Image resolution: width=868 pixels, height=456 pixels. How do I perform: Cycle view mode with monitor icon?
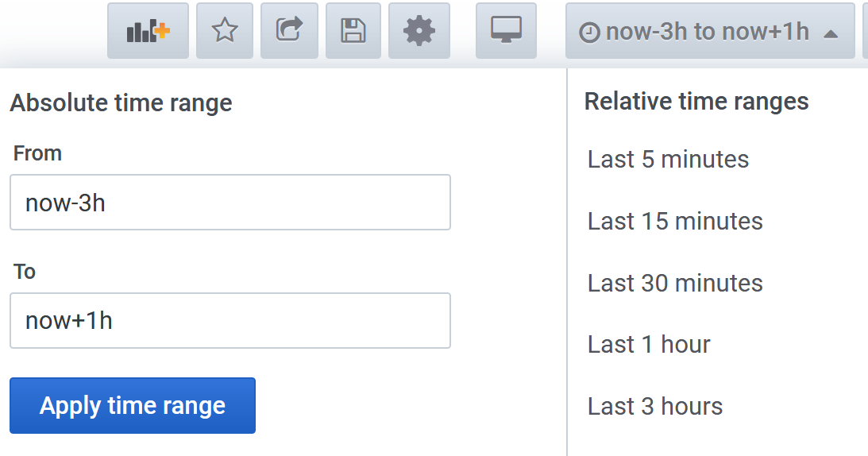tap(506, 31)
